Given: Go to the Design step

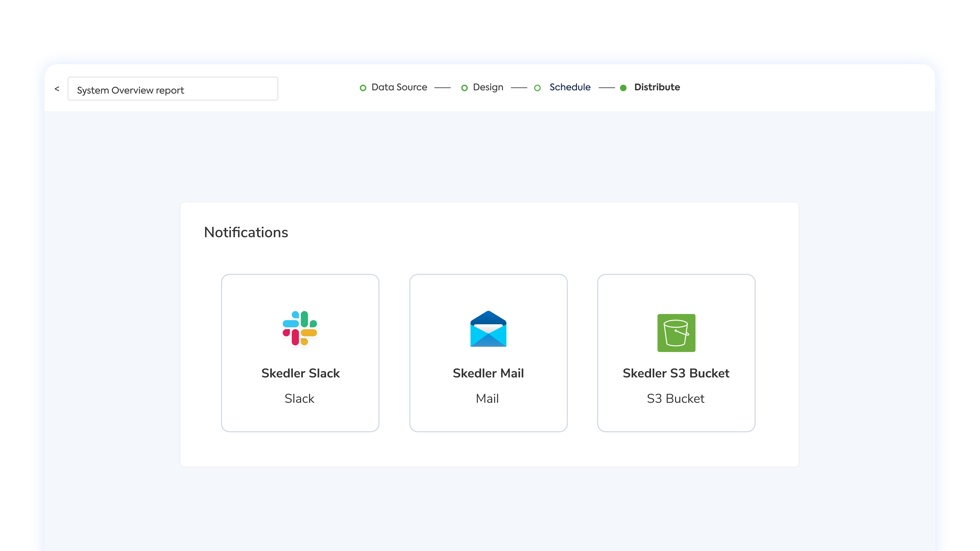Looking at the screenshot, I should pyautogui.click(x=488, y=87).
